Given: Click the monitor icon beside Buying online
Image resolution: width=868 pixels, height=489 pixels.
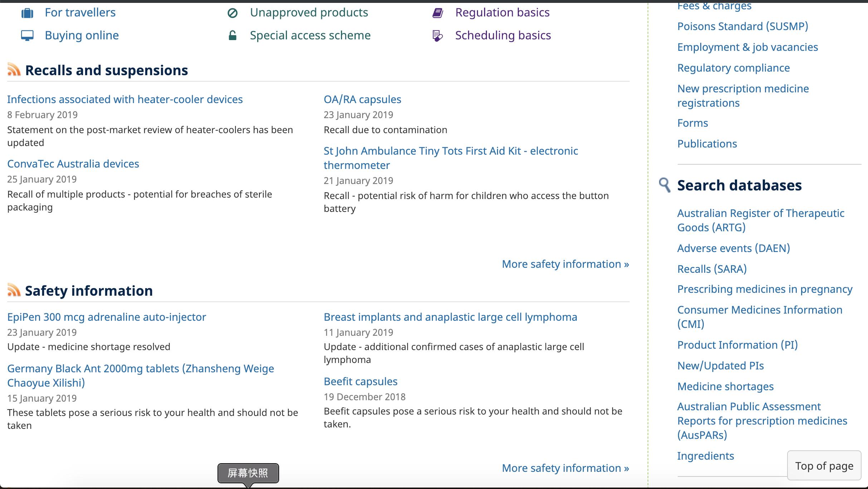Looking at the screenshot, I should coord(27,35).
